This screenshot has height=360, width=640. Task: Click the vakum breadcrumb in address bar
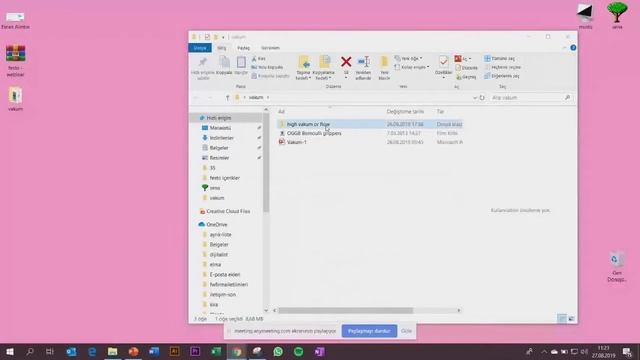pyautogui.click(x=256, y=98)
